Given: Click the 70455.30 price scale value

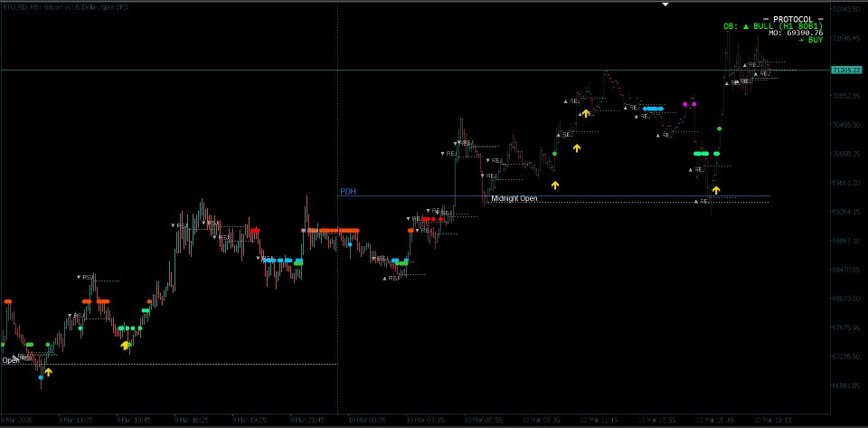Looking at the screenshot, I should click(846, 125).
